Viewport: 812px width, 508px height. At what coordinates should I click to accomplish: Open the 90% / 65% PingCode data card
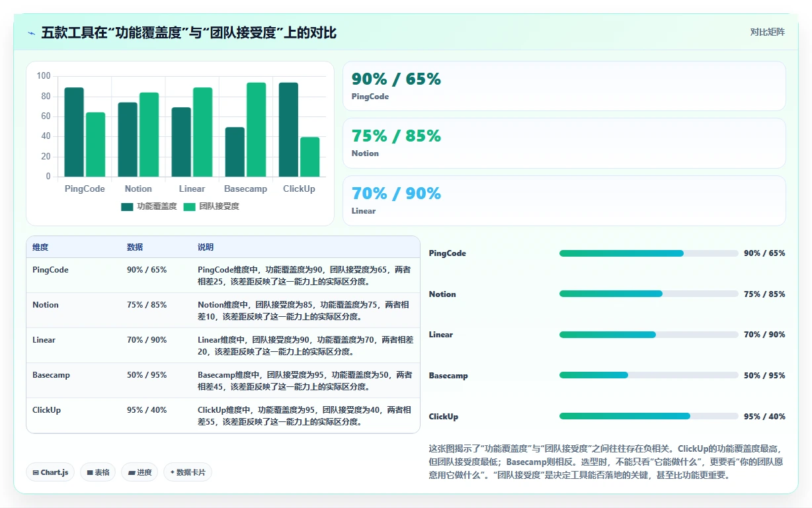click(564, 86)
